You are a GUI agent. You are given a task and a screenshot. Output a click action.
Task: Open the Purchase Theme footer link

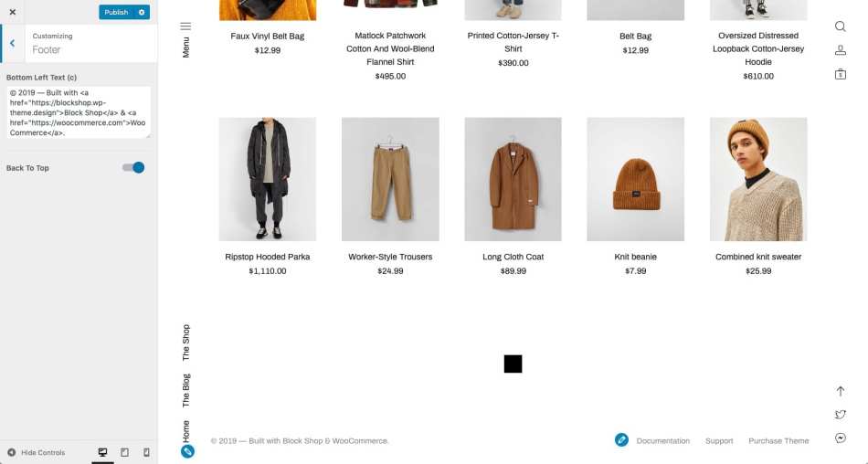click(x=778, y=441)
